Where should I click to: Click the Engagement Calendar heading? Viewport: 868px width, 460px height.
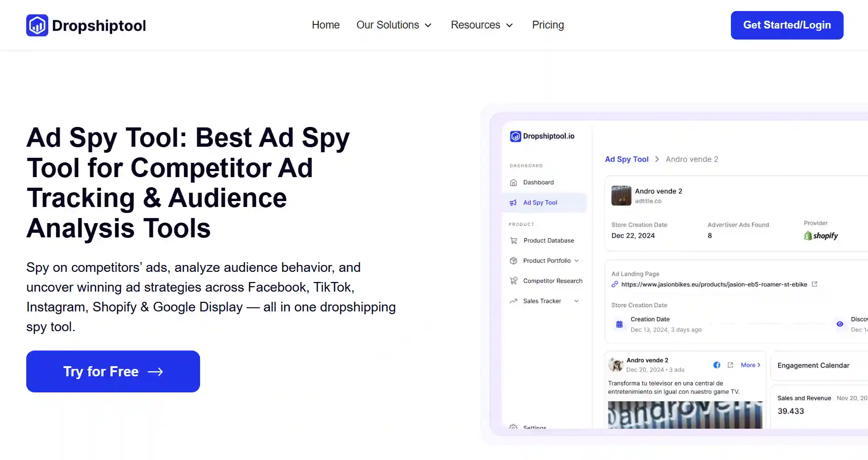tap(813, 365)
